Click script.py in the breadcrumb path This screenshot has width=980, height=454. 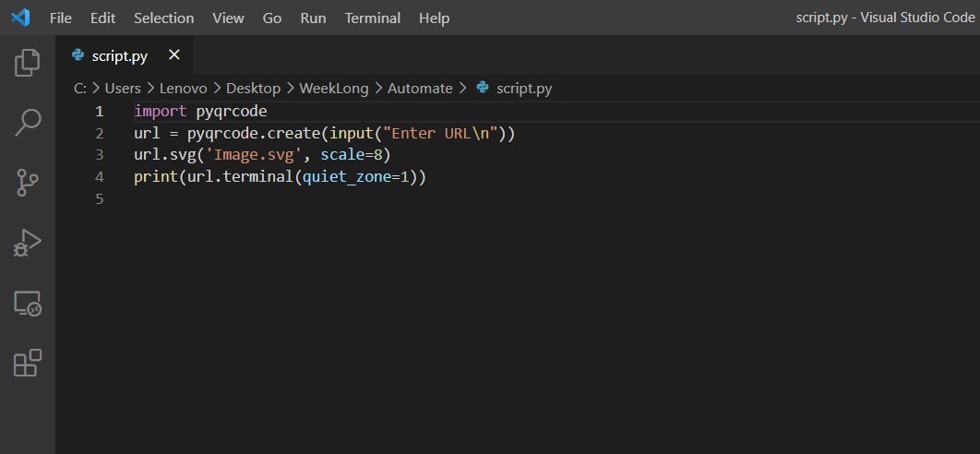pos(524,89)
